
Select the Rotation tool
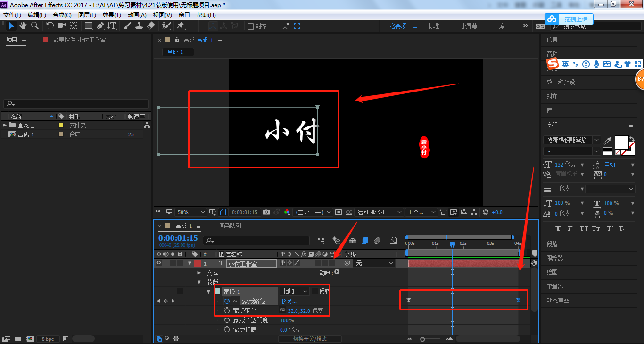click(50, 26)
